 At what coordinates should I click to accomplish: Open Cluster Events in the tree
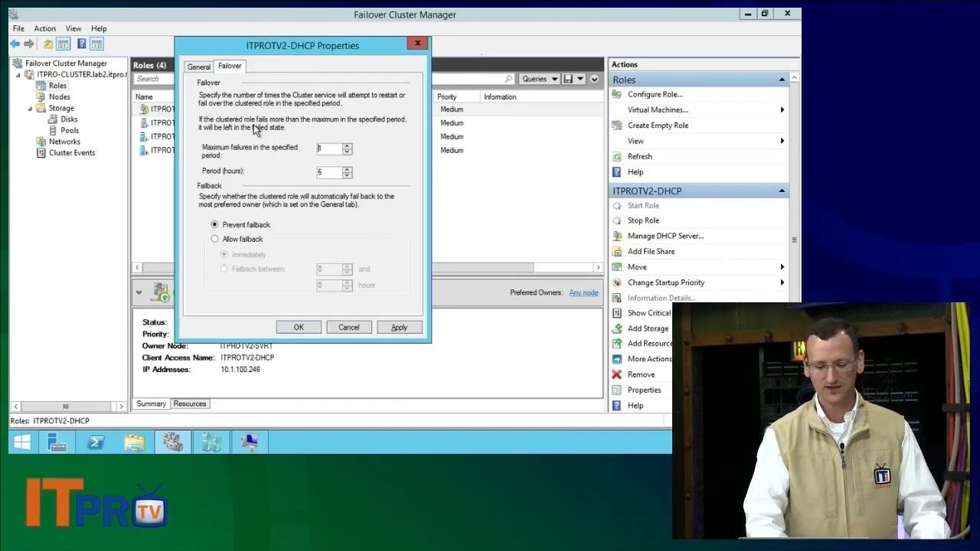(72, 152)
